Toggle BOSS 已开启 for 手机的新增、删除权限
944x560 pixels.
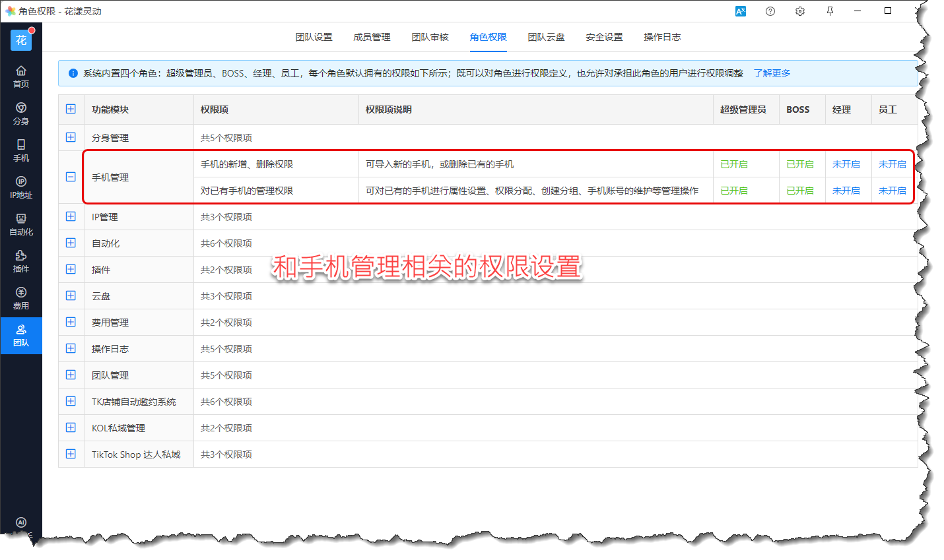[x=800, y=164]
